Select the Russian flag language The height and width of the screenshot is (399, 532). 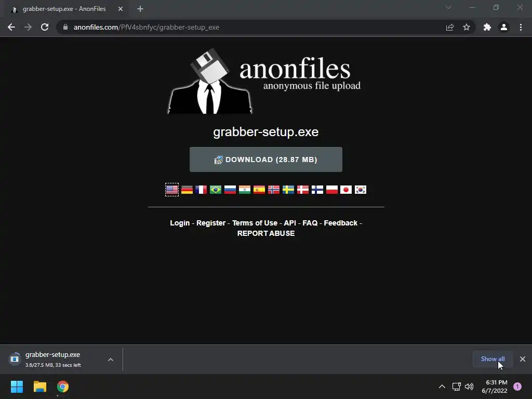(230, 190)
